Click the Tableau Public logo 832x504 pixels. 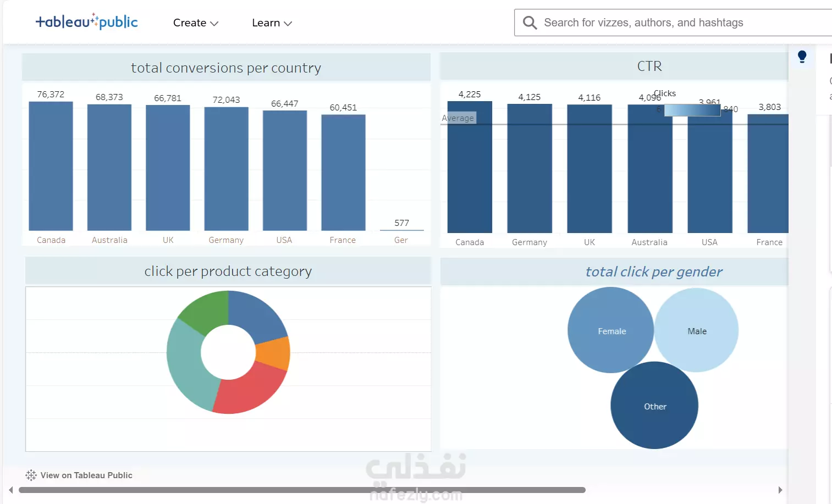click(87, 21)
